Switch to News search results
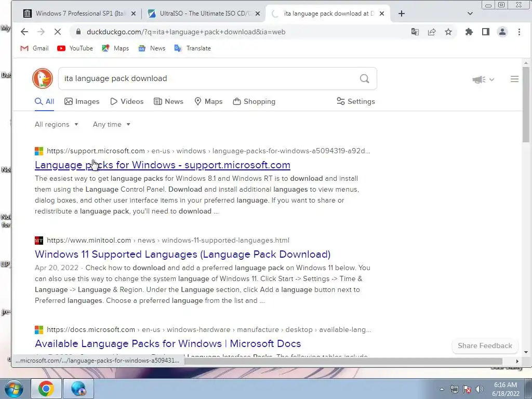 (168, 101)
